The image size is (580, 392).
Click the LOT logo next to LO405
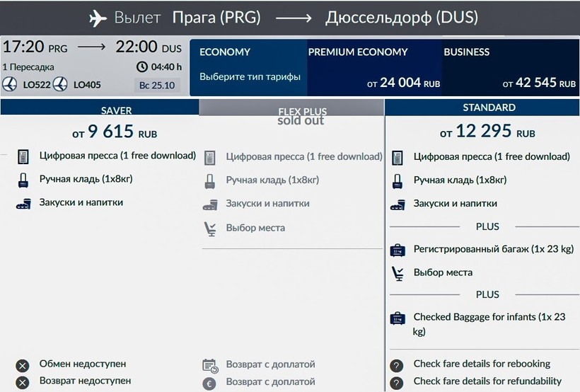[x=60, y=84]
